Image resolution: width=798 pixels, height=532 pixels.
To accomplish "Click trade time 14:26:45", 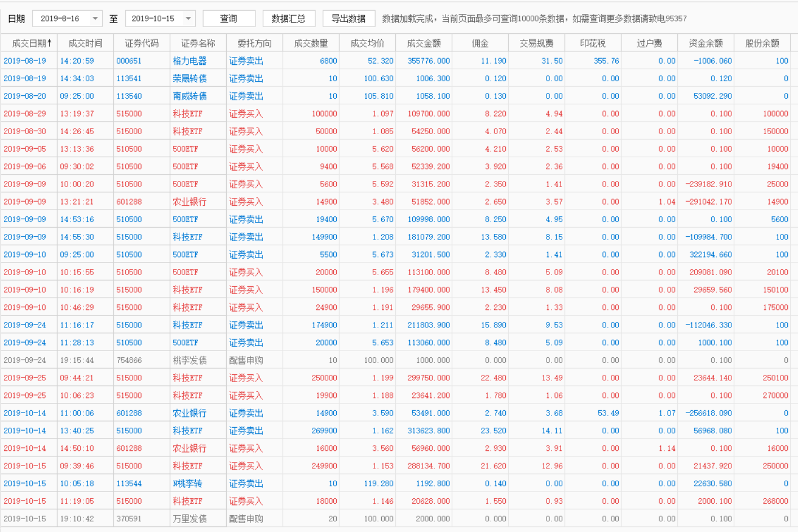I will pos(77,131).
